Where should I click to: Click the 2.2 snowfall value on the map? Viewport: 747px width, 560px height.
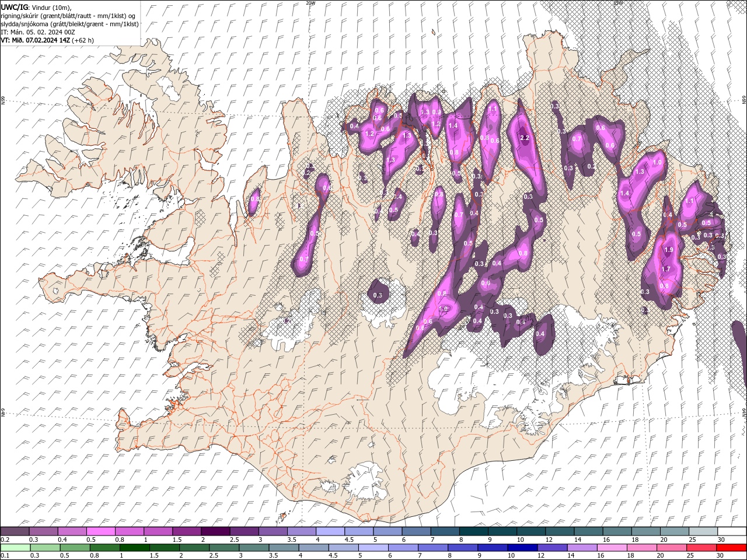[x=524, y=138]
